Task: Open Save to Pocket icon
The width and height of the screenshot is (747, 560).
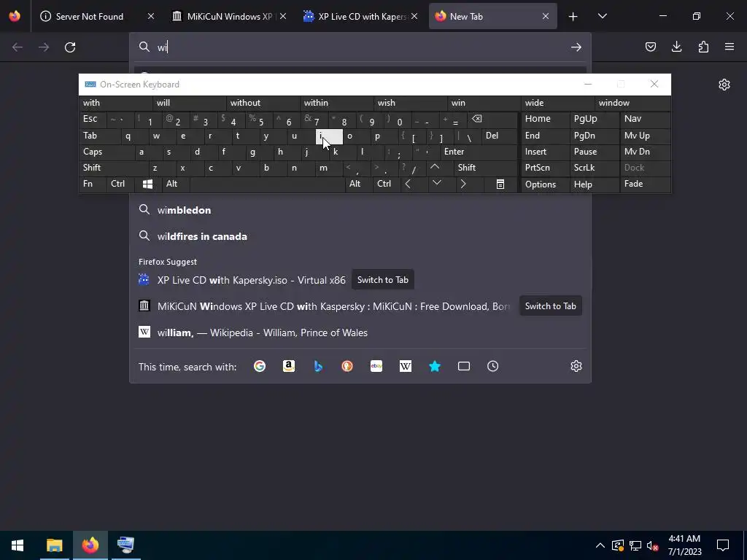Action: [x=650, y=47]
